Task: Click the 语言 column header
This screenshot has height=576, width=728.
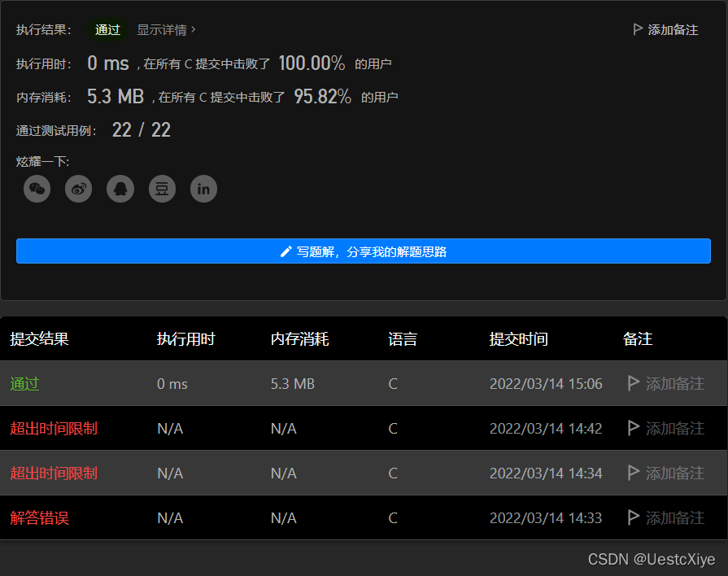Action: tap(403, 339)
